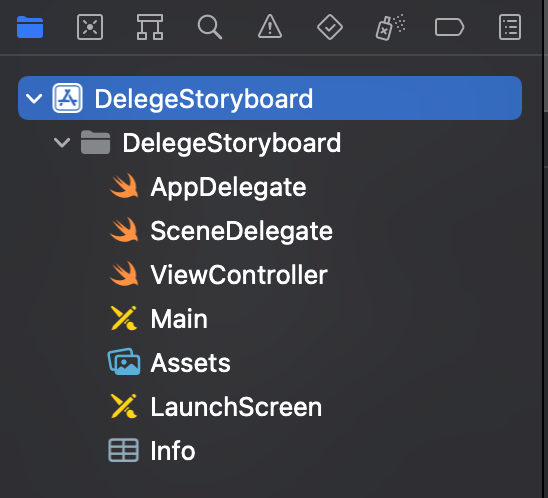The height and width of the screenshot is (498, 548).
Task: Open the Report navigator list icon
Action: [510, 27]
